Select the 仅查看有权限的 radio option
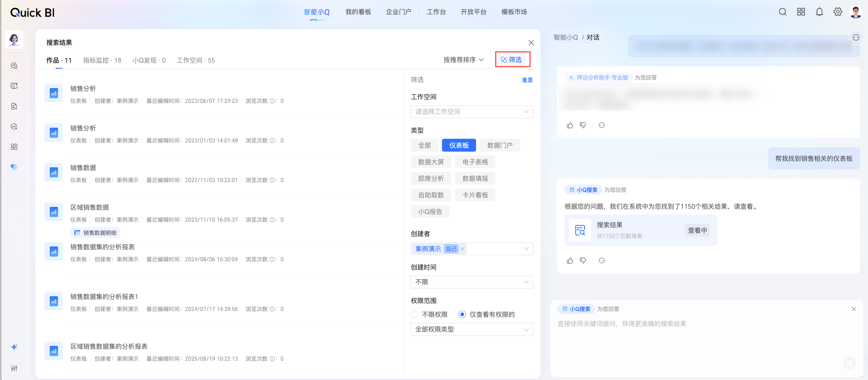Screen dimensions: 868x380 click(462, 314)
